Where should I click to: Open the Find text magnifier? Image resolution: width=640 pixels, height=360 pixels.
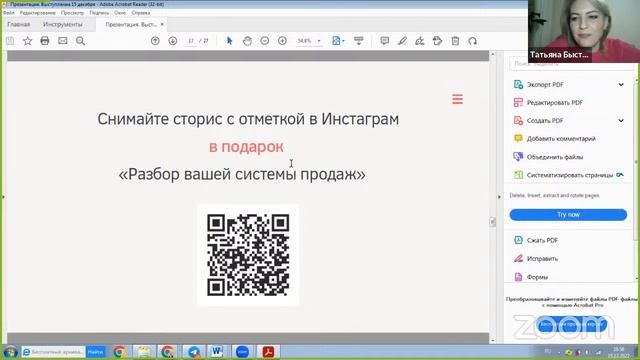point(80,41)
